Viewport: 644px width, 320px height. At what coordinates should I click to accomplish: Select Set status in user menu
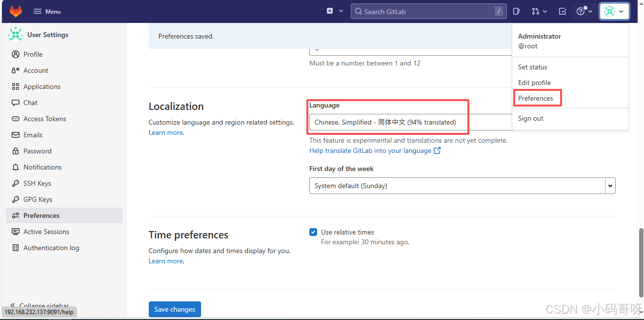click(570, 67)
